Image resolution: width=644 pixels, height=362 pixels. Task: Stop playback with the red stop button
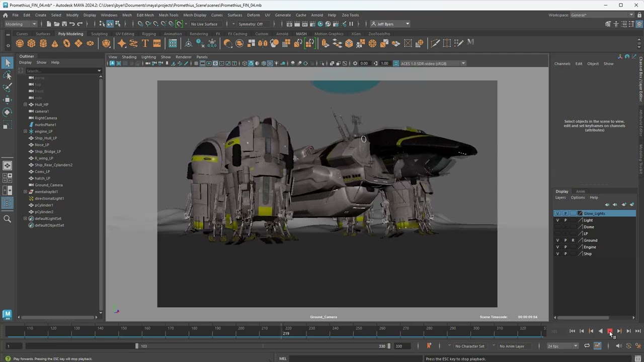(610, 331)
